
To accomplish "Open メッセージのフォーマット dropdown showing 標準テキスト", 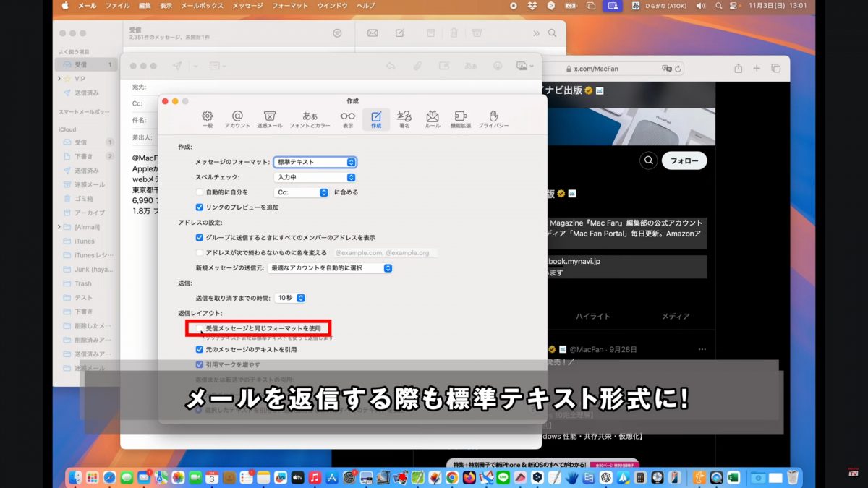I will (315, 162).
